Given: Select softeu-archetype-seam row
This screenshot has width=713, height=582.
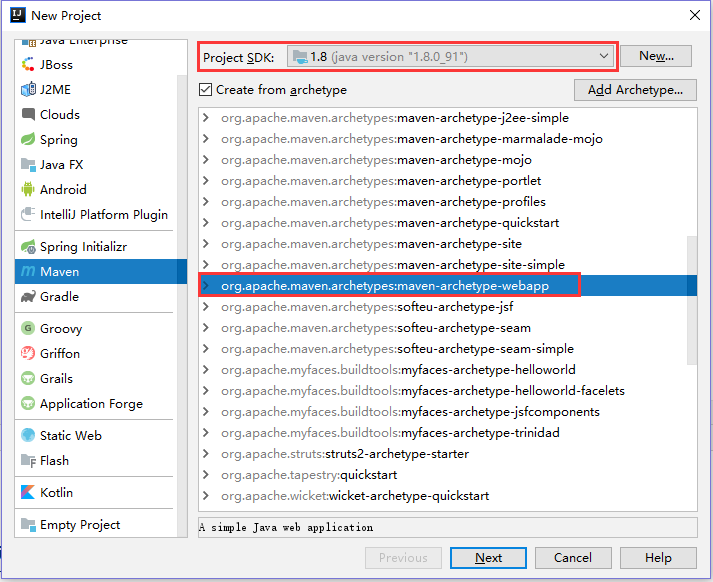Looking at the screenshot, I should click(x=447, y=328).
